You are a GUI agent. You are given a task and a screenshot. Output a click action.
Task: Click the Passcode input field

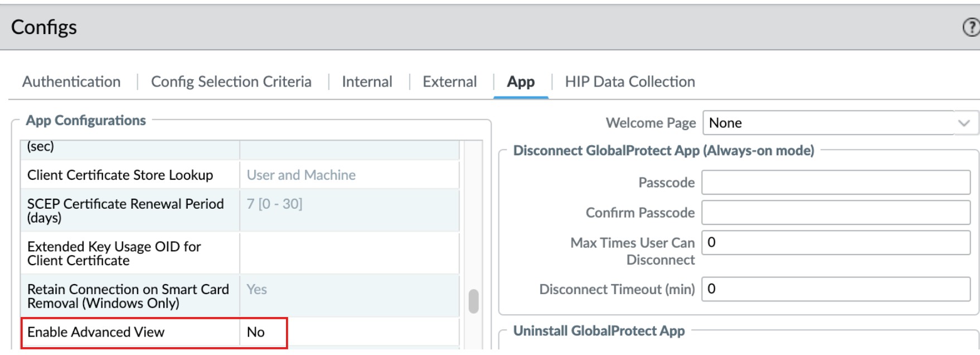click(836, 183)
